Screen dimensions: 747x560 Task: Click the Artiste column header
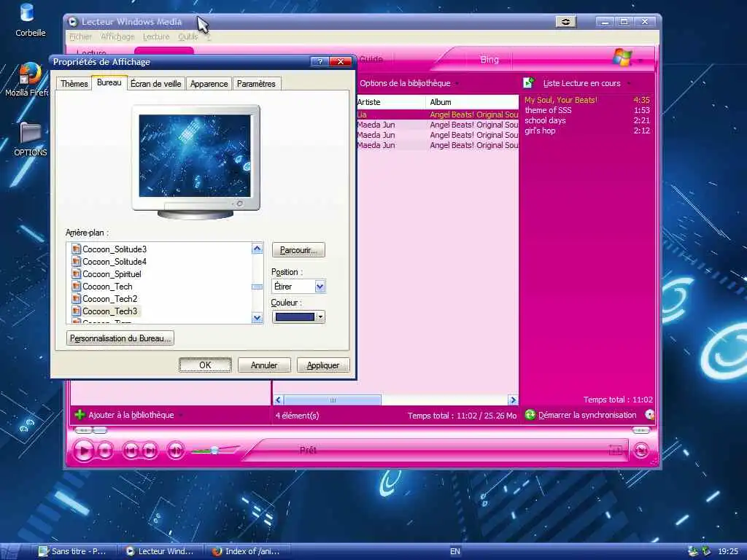click(x=391, y=102)
